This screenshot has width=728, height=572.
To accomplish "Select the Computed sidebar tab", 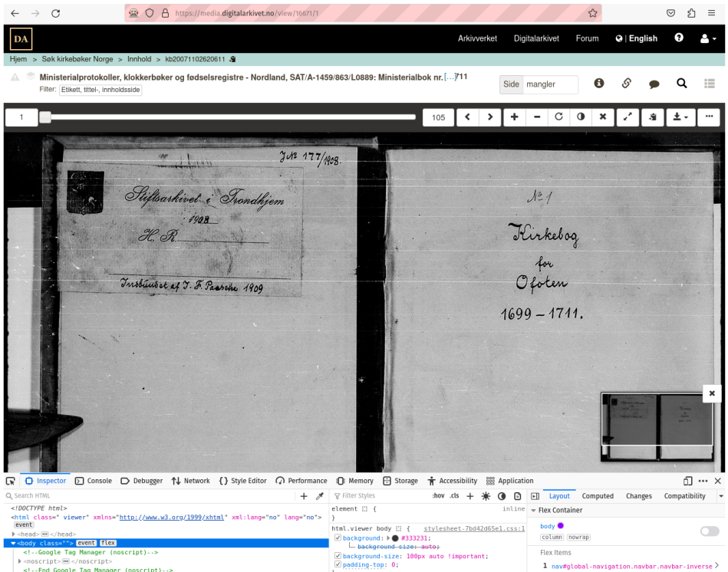I will [598, 496].
